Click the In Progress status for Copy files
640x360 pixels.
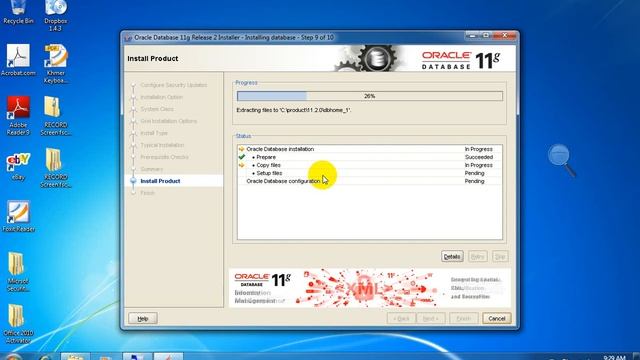click(x=478, y=165)
